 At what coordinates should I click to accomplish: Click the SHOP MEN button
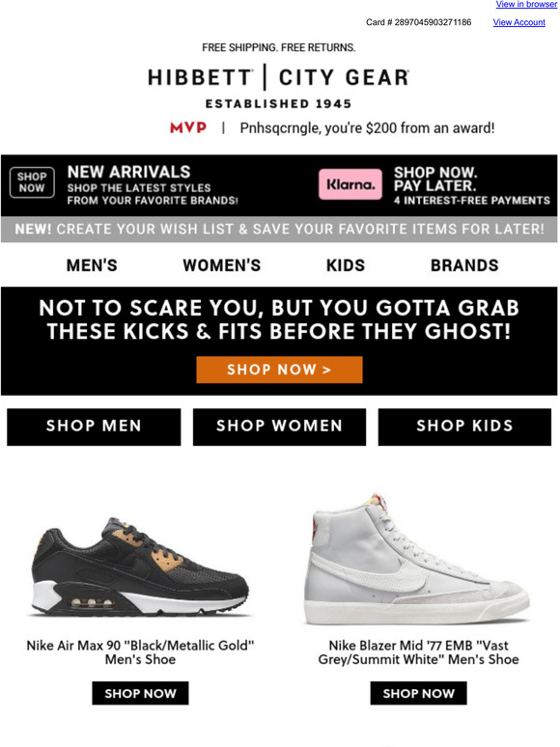94,427
